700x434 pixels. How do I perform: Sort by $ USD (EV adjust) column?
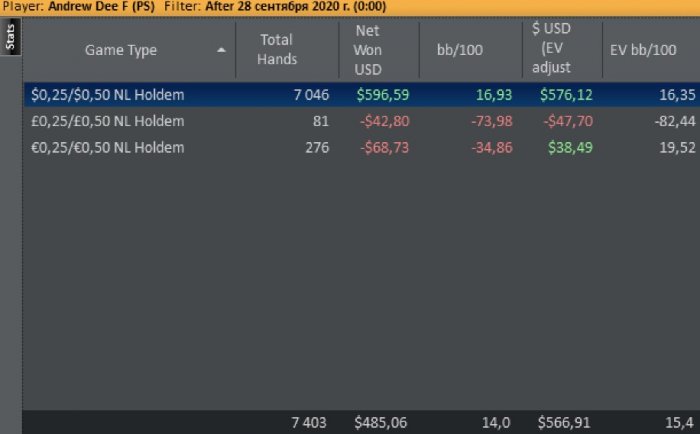tap(552, 49)
